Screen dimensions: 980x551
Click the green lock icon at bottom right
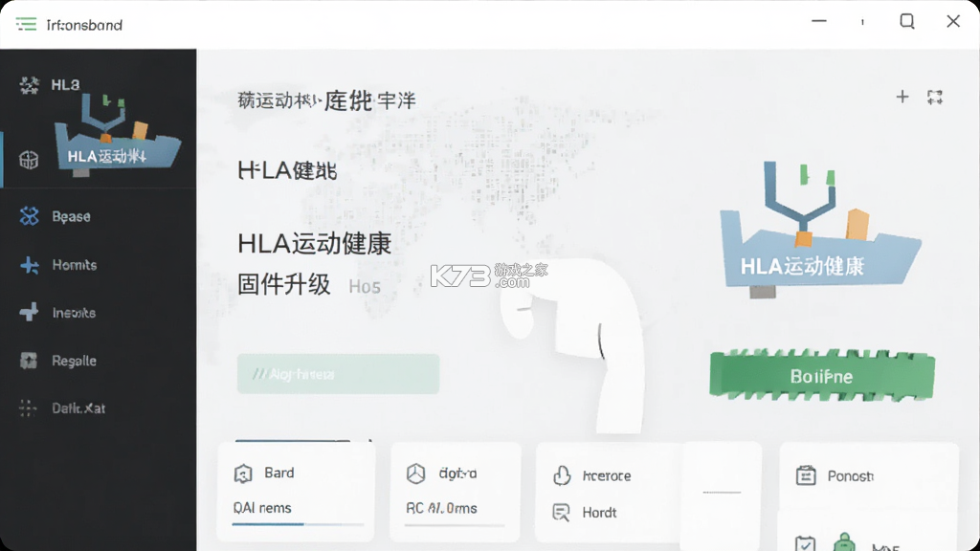pos(844,542)
